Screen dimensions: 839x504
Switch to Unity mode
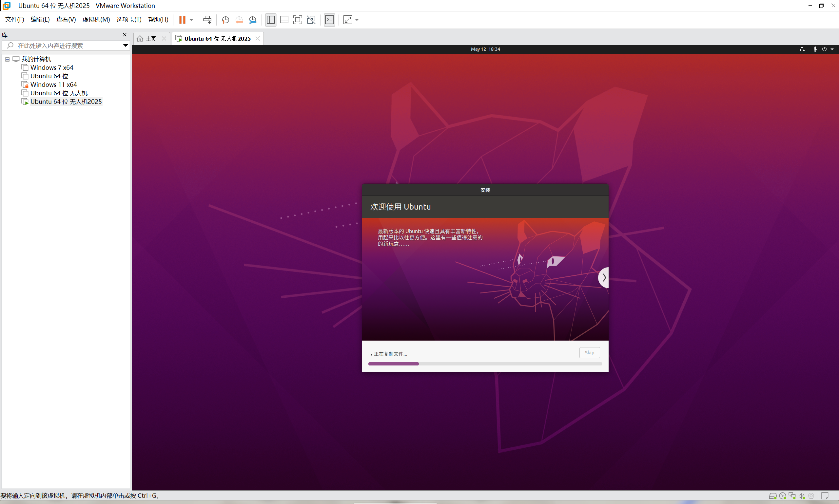[x=311, y=20]
